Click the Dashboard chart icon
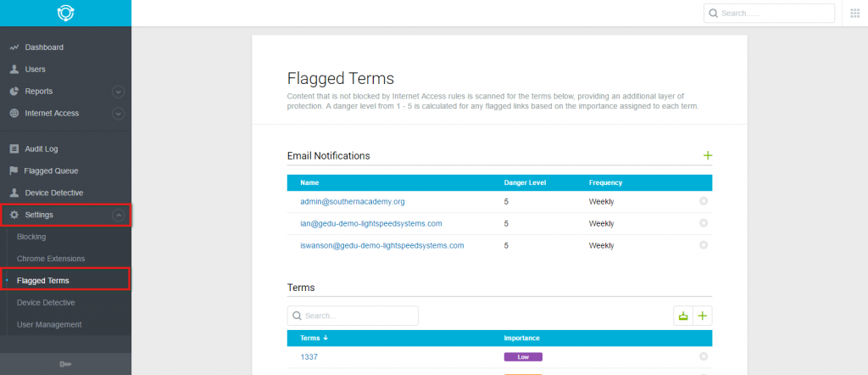868x375 pixels. [x=14, y=48]
